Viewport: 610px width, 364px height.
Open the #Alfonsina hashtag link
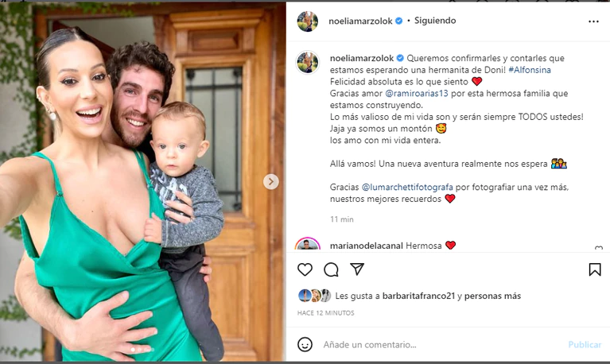coord(530,70)
